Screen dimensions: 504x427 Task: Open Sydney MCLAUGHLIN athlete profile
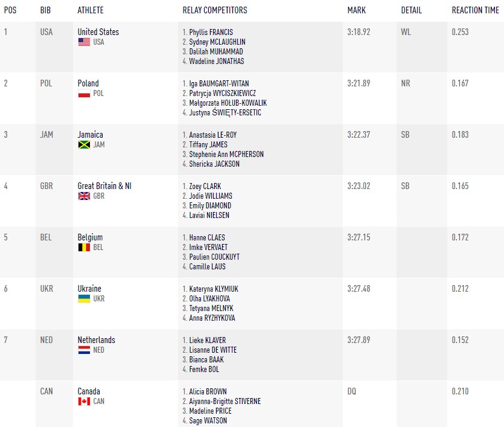[x=217, y=42]
